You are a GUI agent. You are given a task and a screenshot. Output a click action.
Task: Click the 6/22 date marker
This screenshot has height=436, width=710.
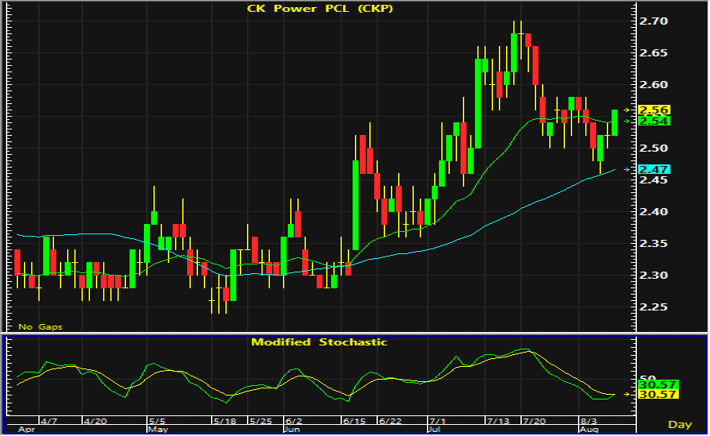(390, 421)
